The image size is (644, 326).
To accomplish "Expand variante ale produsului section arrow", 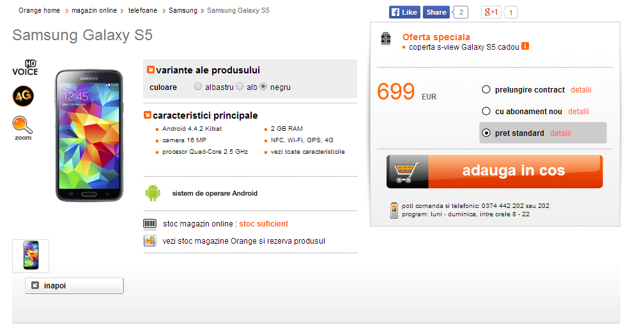I will pyautogui.click(x=151, y=70).
